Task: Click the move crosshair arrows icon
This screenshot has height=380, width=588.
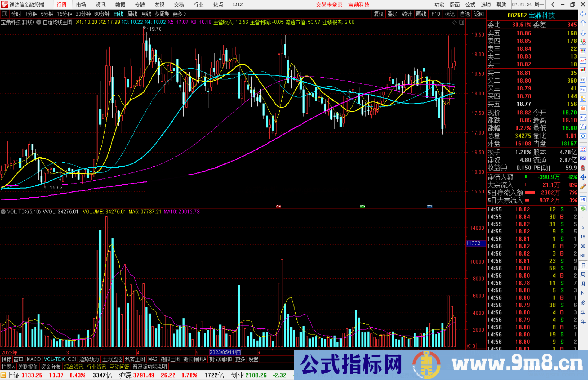Action: click(x=583, y=177)
